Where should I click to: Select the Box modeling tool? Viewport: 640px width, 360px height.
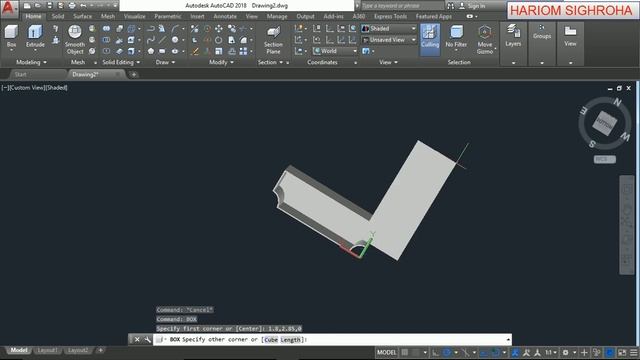(x=11, y=36)
